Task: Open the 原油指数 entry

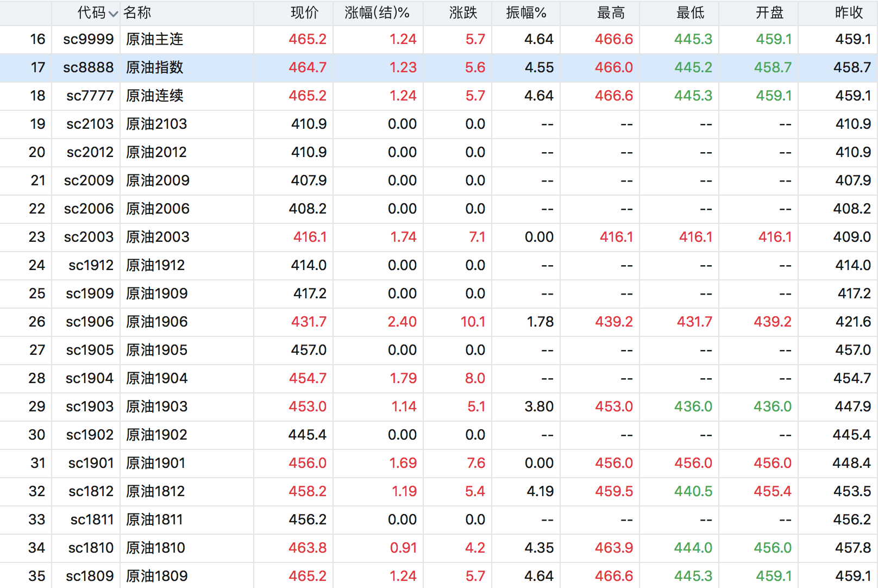Action: 155,67
